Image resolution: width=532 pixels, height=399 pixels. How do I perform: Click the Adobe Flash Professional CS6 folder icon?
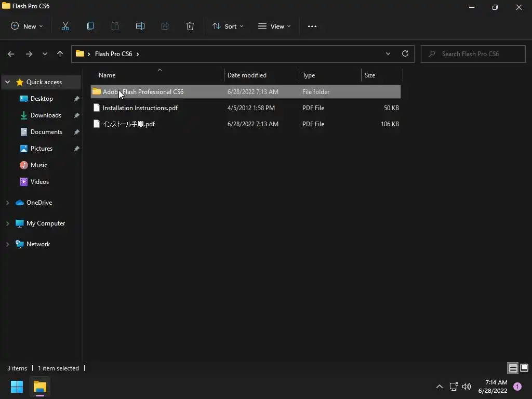point(97,91)
